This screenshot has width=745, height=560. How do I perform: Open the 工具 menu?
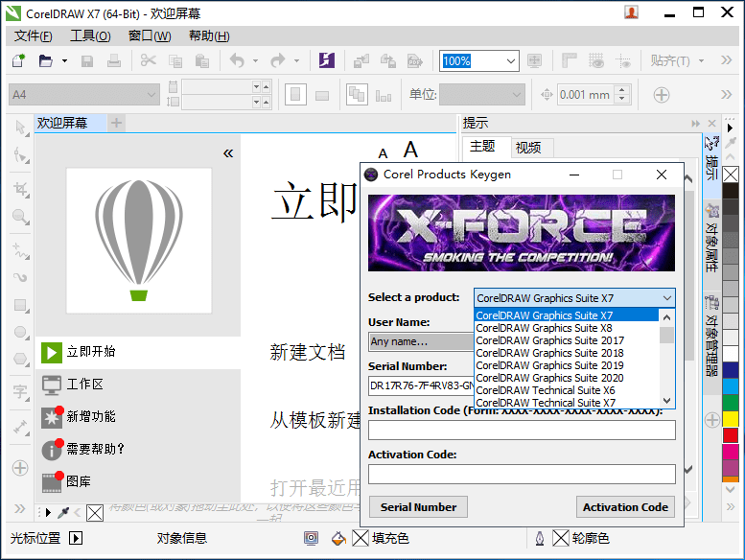pyautogui.click(x=90, y=36)
